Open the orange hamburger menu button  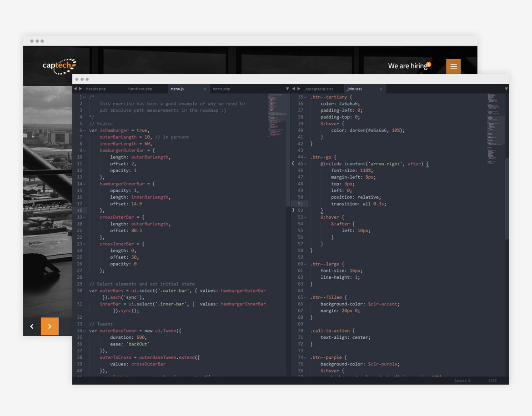pyautogui.click(x=453, y=66)
